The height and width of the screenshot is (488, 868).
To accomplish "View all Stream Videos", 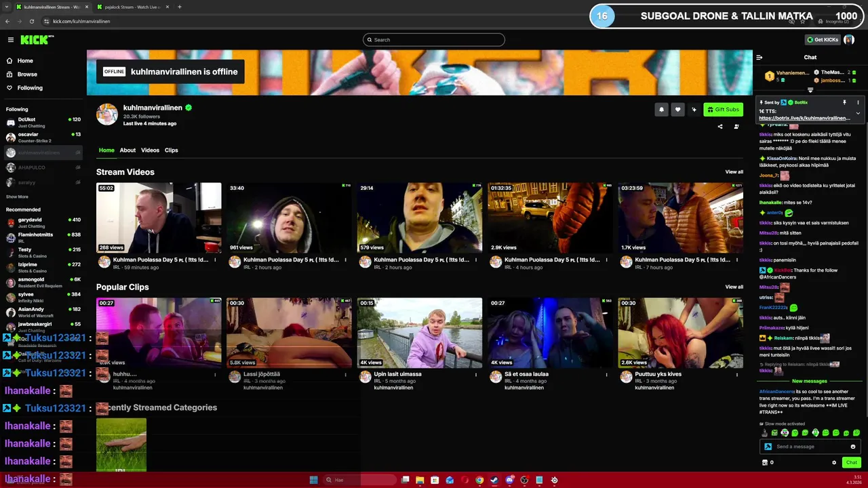I will 734,172.
